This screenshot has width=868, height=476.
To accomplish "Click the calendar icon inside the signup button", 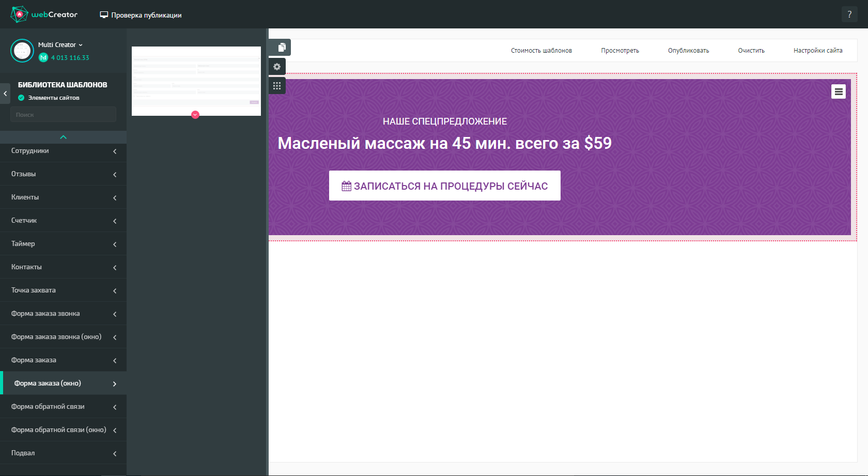I will 346,186.
